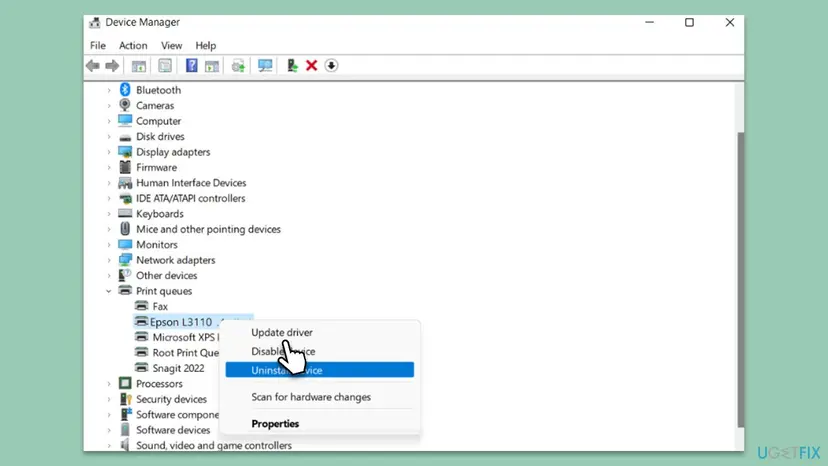Select Sound, video and game controllers
Viewport: 828px width, 466px height.
[214, 445]
